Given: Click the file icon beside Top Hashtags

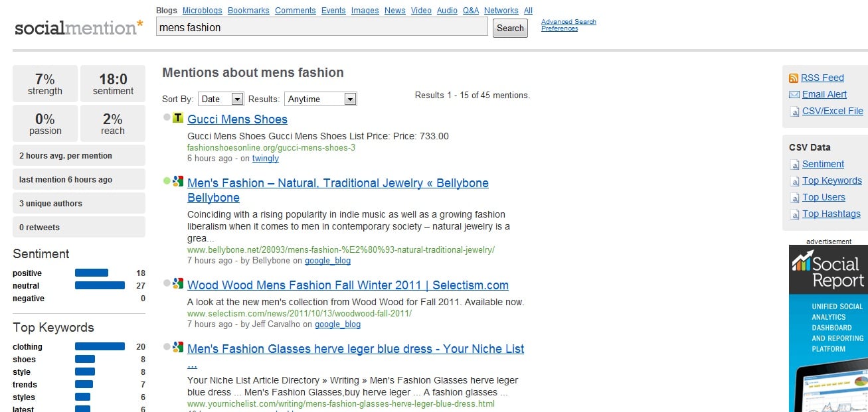Looking at the screenshot, I should coord(794,214).
